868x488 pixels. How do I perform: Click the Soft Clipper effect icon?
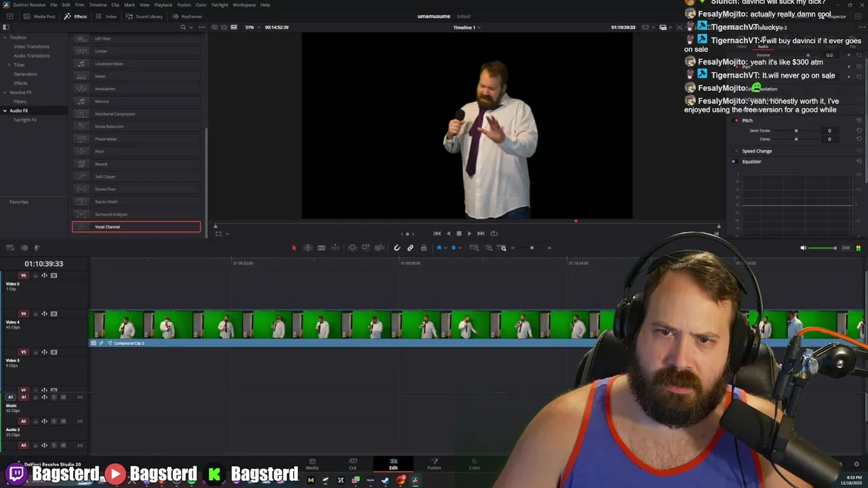81,176
